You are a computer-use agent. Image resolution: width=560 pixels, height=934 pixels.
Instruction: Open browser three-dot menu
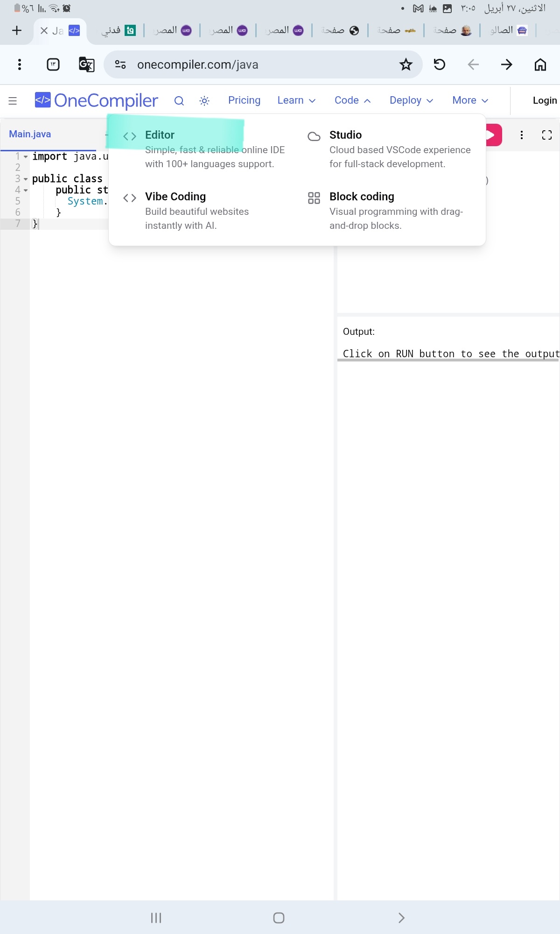pos(19,64)
